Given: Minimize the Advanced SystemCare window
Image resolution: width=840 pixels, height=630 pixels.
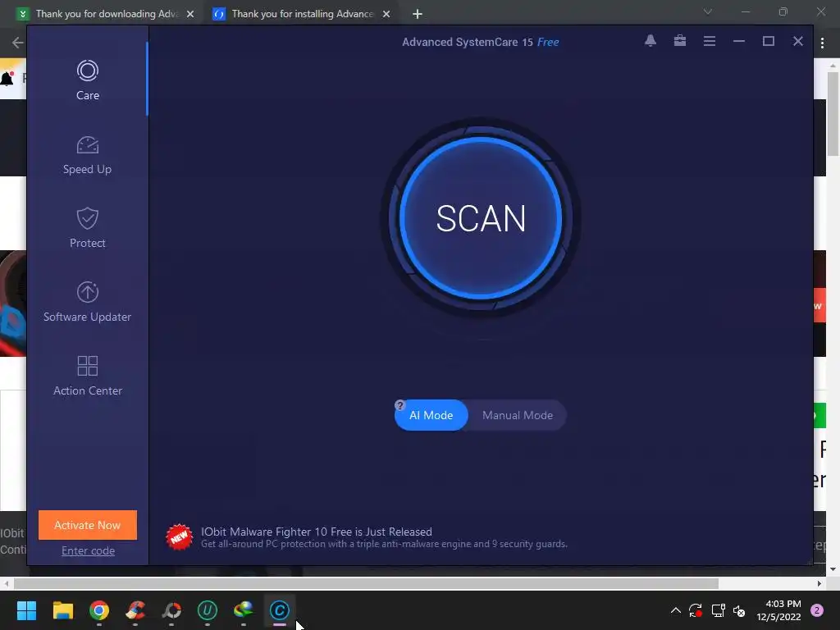Looking at the screenshot, I should (x=739, y=41).
